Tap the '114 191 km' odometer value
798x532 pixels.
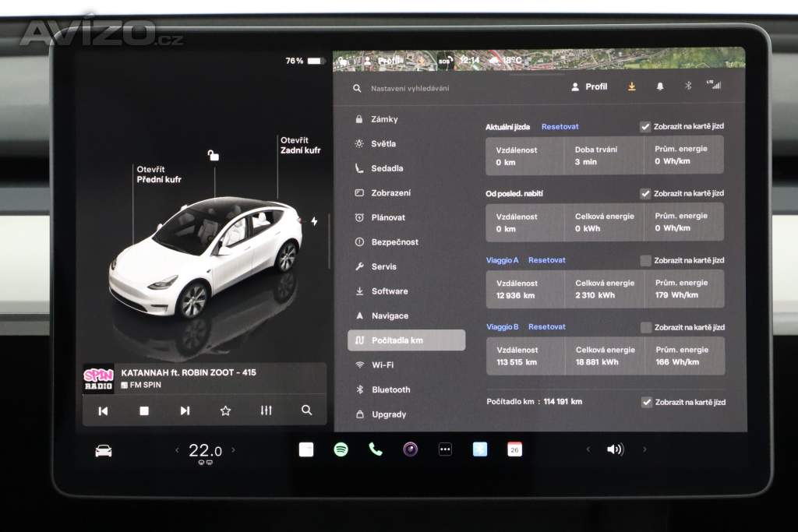[563, 401]
